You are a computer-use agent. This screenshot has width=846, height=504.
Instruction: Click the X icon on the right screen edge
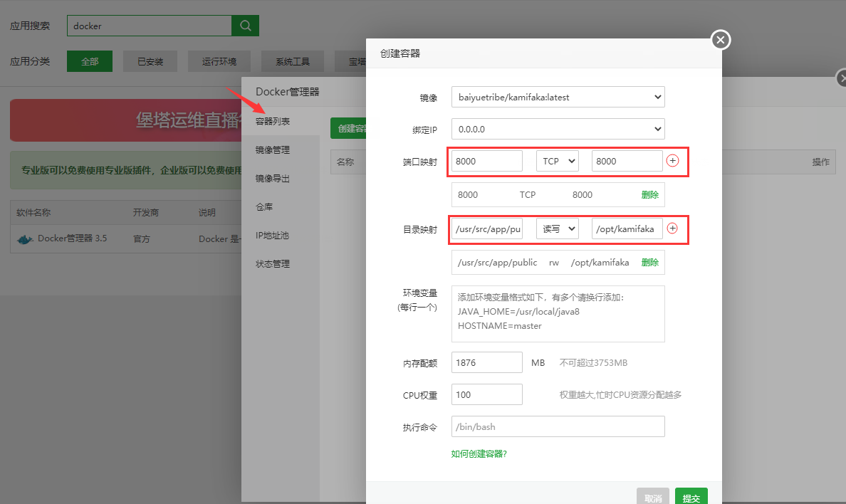click(842, 78)
